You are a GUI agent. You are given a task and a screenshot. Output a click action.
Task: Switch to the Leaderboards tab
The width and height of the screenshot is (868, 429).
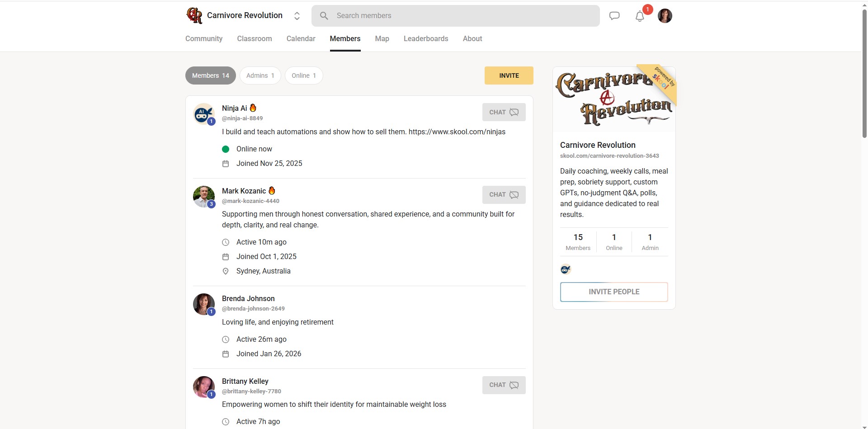pyautogui.click(x=425, y=39)
